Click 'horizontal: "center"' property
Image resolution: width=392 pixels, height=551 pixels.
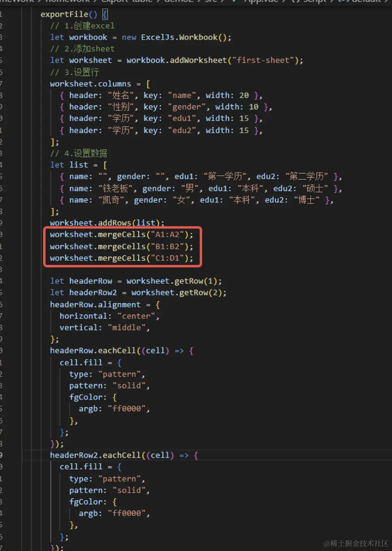(x=107, y=316)
